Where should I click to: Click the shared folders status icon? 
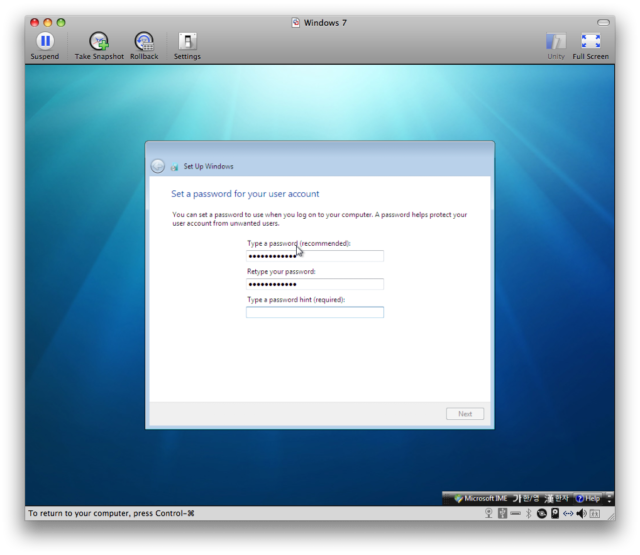[x=595, y=514]
